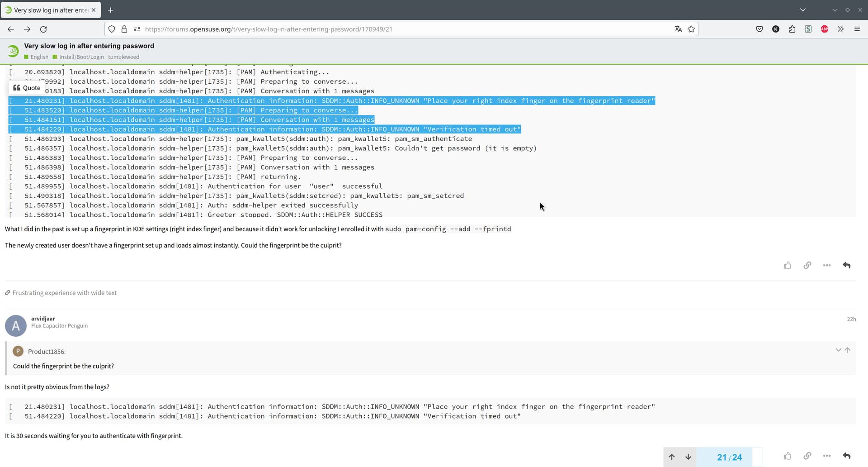
Task: Minimize the browser window
Action: (835, 10)
